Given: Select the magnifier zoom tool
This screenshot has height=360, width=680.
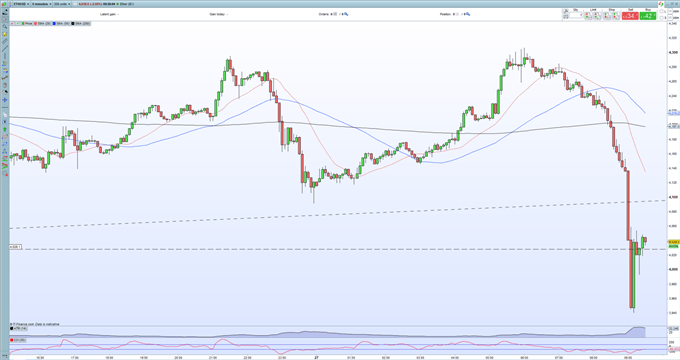Looking at the screenshot, I should (5, 26).
